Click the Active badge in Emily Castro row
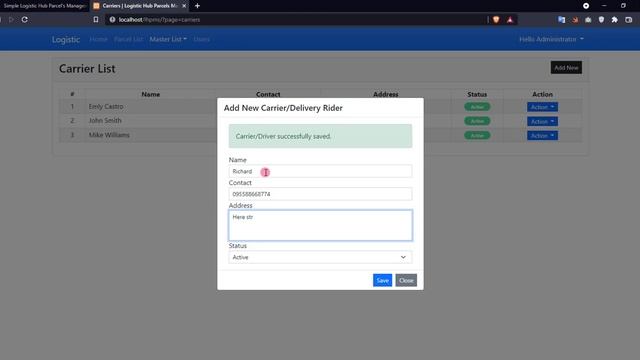The width and height of the screenshot is (640, 360). click(x=477, y=107)
